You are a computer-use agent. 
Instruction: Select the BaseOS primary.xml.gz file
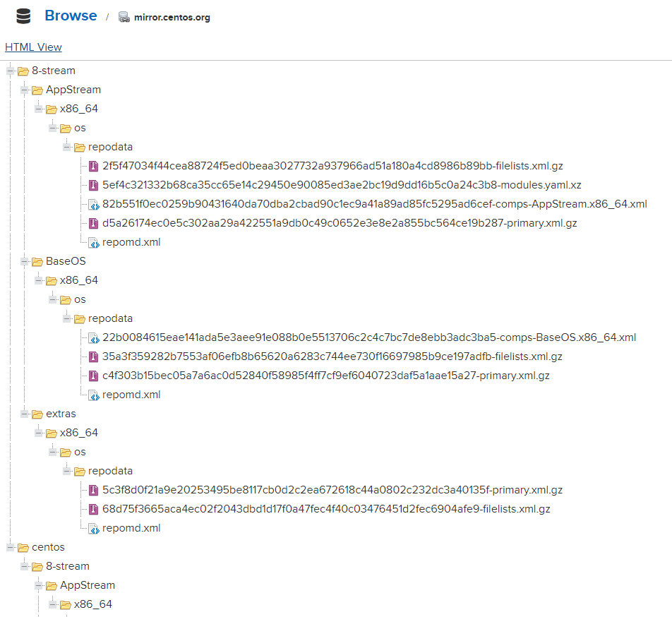pyautogui.click(x=325, y=376)
